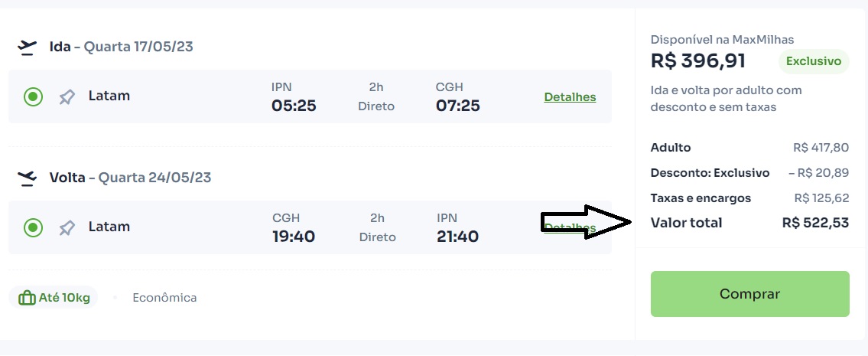Click the luggage icon beside Até 10kg
868x356 pixels.
(x=28, y=298)
